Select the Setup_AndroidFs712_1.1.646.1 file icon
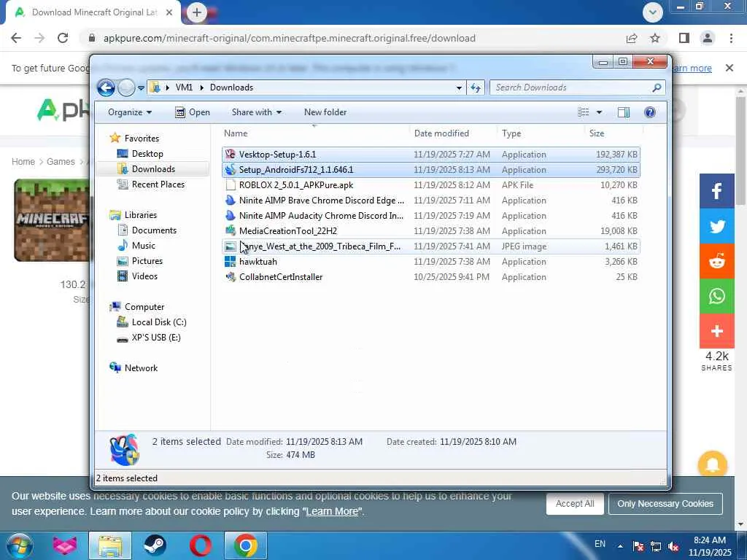Viewport: 747px width, 560px height. coord(231,169)
